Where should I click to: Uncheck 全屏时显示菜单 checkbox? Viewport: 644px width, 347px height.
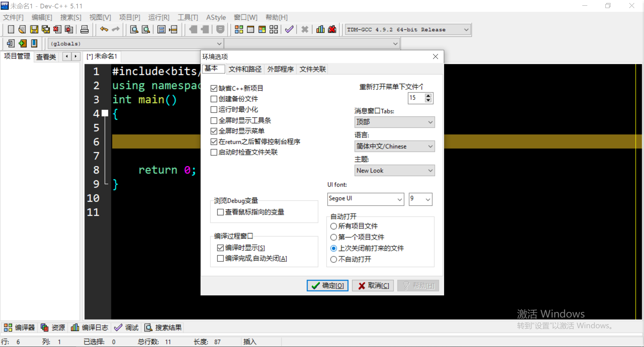pyautogui.click(x=214, y=131)
